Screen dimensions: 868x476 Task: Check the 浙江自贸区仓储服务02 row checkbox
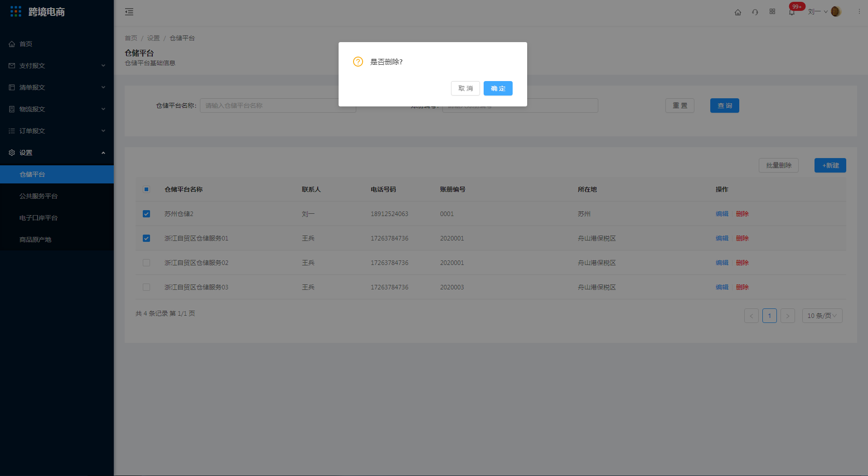[x=146, y=263]
